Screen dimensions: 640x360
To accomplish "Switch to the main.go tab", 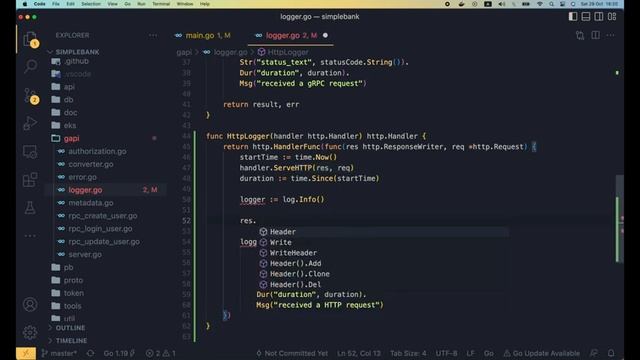I will tap(202, 36).
